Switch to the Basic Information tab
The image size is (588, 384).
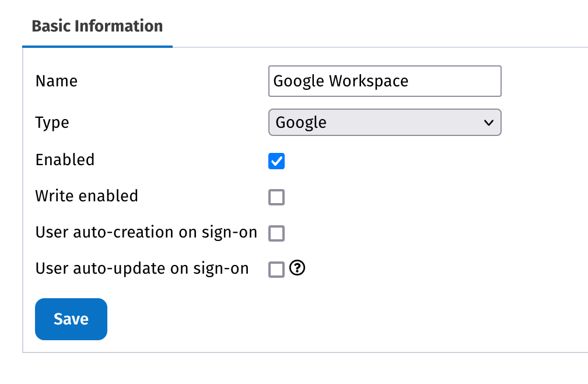tap(97, 26)
